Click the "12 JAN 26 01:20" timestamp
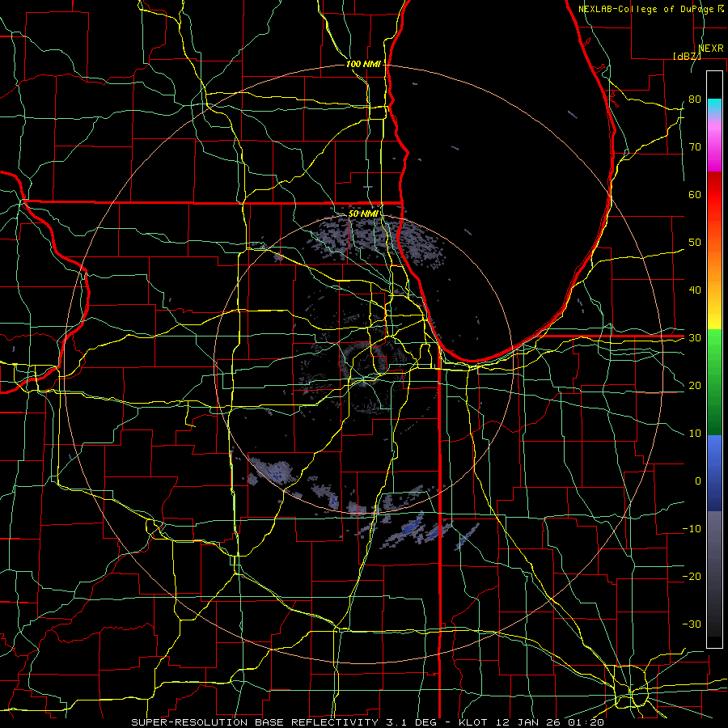This screenshot has height=728, width=728. point(550,722)
